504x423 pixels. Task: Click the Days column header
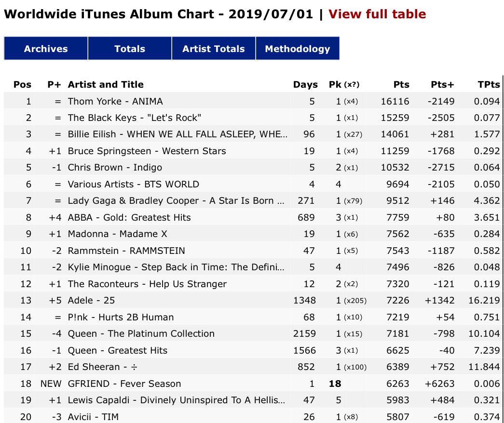[305, 84]
